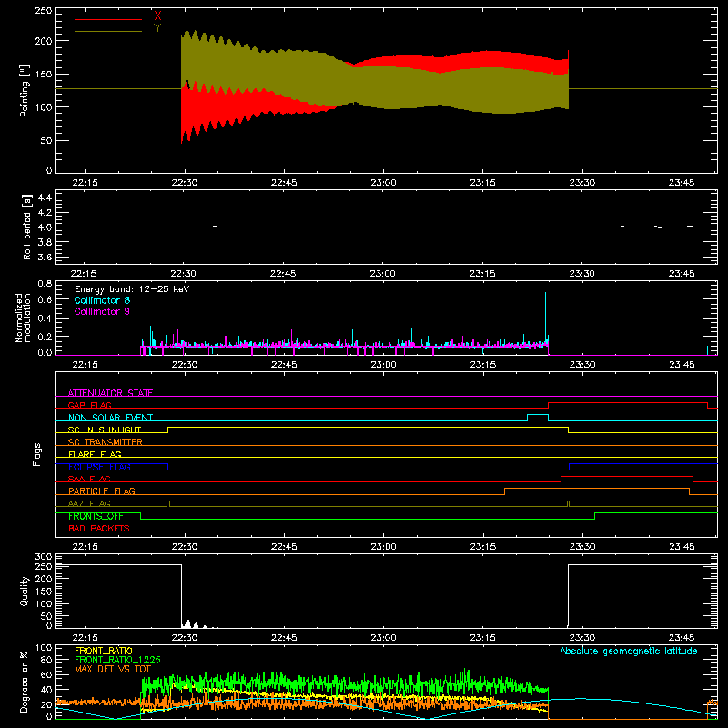Click the Roll period [s] axis title

pos(26,227)
